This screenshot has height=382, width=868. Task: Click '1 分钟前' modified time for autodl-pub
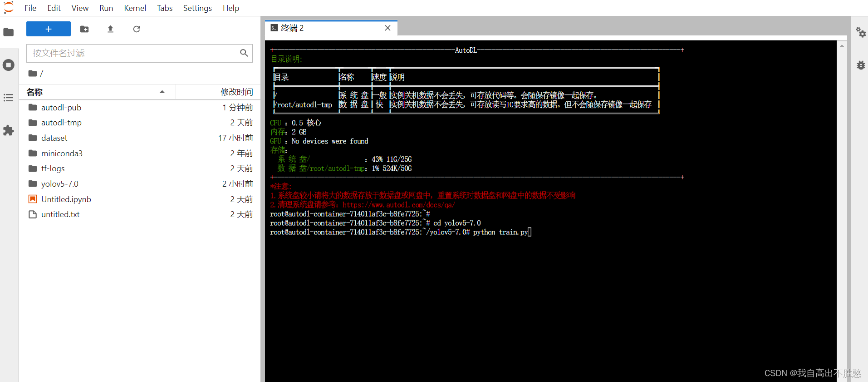click(x=237, y=108)
